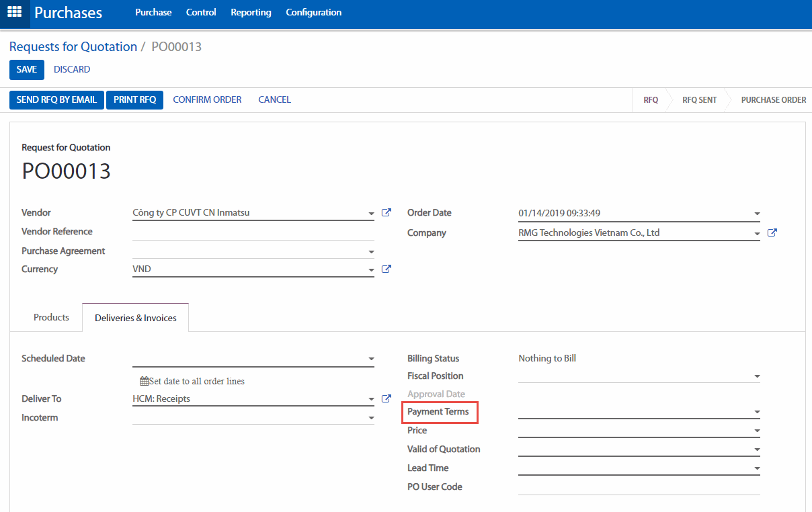Expand the Vendor dropdown

tap(371, 214)
